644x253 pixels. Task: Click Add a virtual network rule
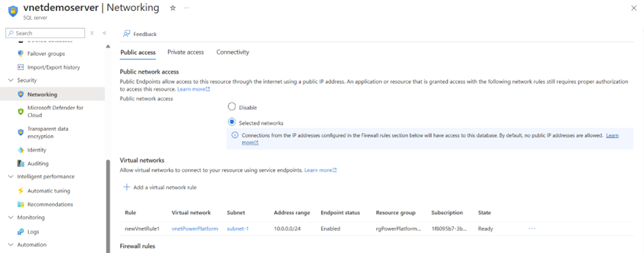click(x=160, y=188)
